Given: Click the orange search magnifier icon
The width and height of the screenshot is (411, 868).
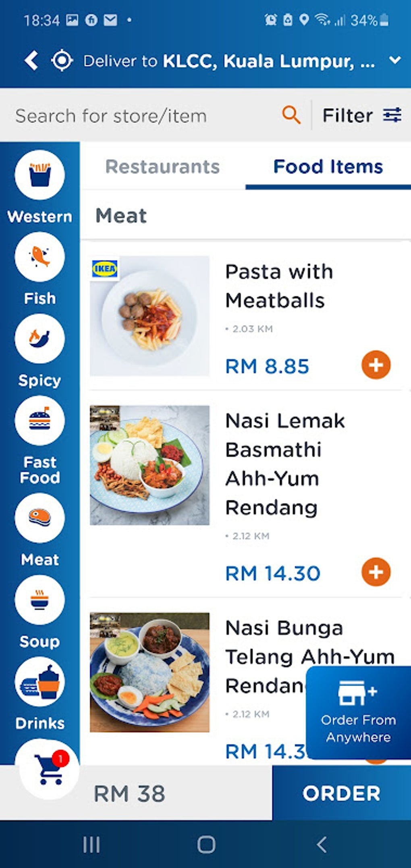Looking at the screenshot, I should (291, 115).
